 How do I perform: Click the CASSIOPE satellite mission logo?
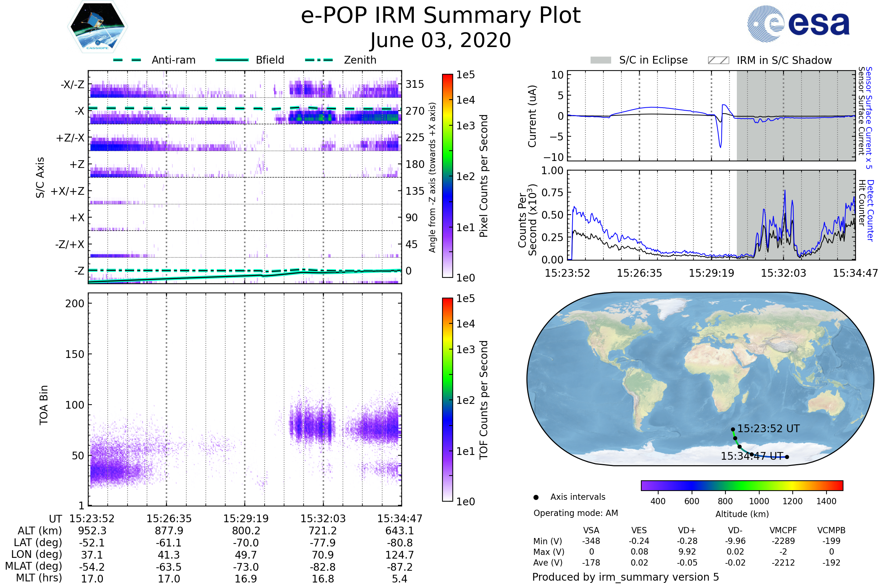97,27
